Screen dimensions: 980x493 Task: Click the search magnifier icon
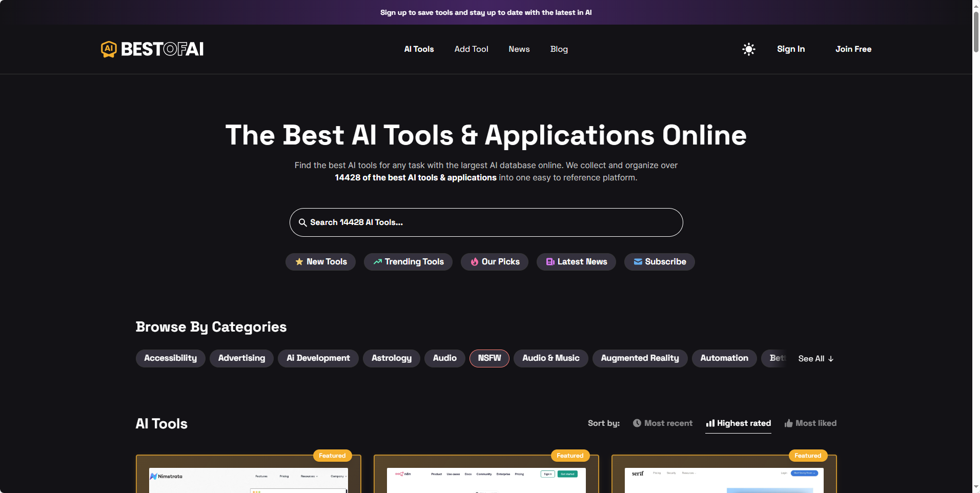(x=303, y=222)
